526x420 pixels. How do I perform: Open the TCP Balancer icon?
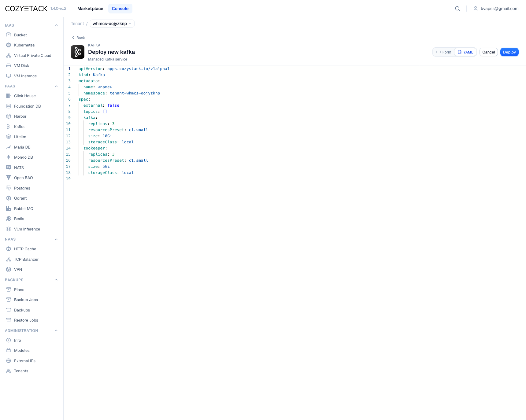[x=9, y=259]
